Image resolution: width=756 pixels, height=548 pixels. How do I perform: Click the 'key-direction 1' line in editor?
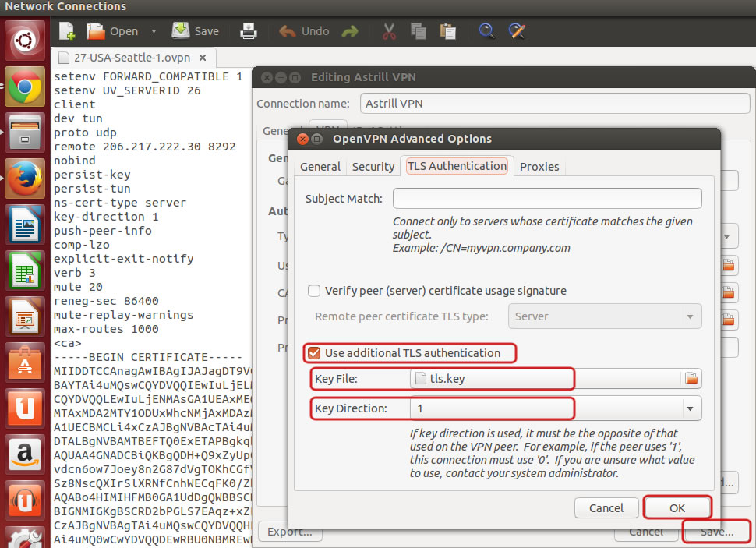click(x=106, y=217)
